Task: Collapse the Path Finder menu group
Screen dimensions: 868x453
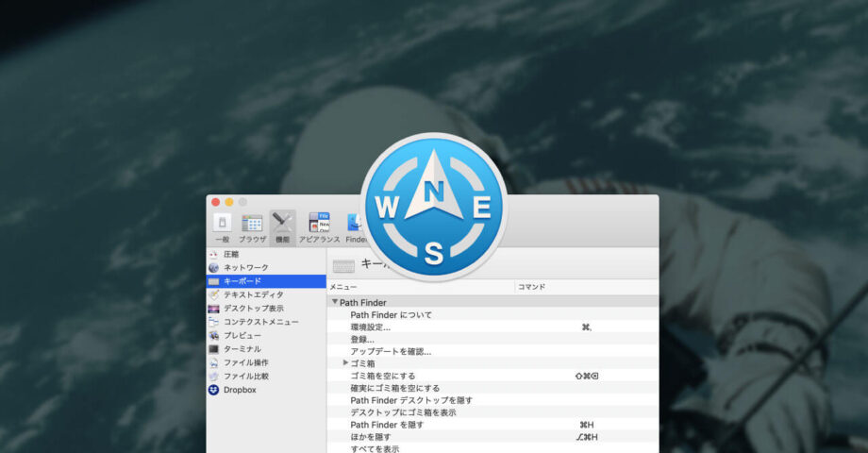Action: (334, 302)
